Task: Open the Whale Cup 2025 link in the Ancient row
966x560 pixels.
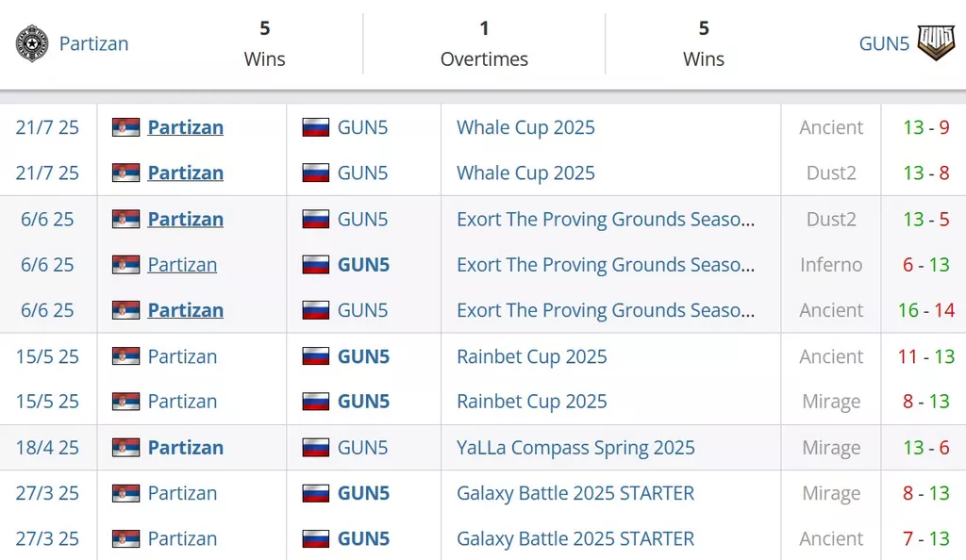Action: pyautogui.click(x=525, y=127)
